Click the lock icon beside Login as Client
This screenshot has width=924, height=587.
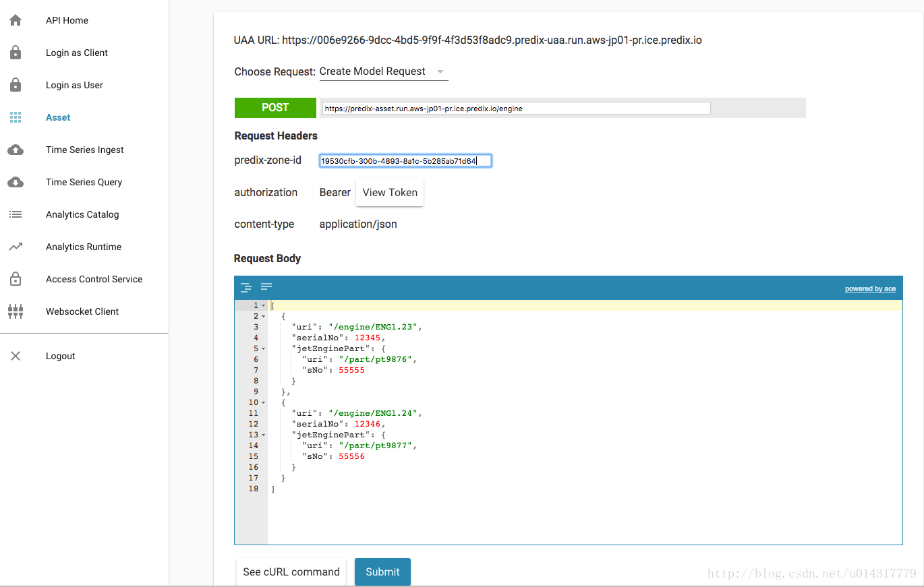(x=16, y=53)
